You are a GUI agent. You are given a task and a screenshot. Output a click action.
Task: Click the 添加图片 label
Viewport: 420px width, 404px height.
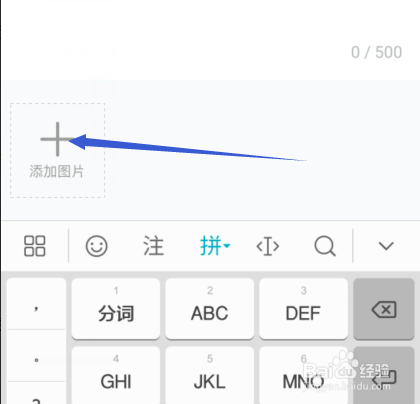pos(57,171)
